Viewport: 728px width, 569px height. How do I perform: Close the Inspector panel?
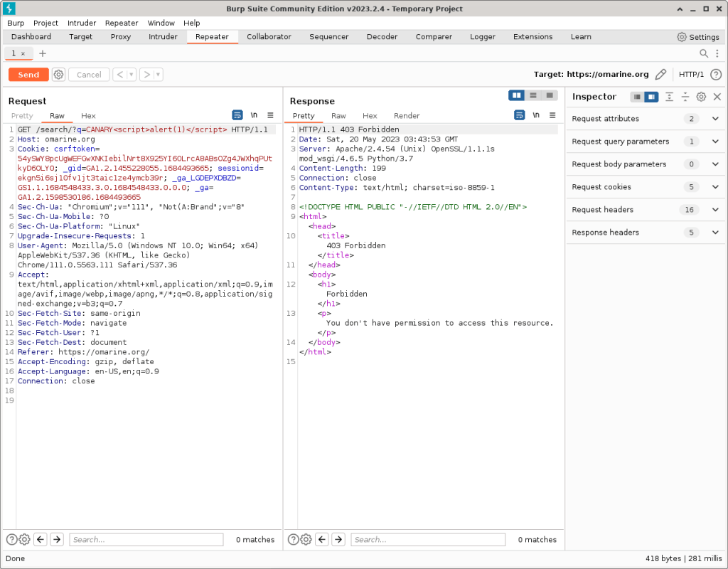717,97
